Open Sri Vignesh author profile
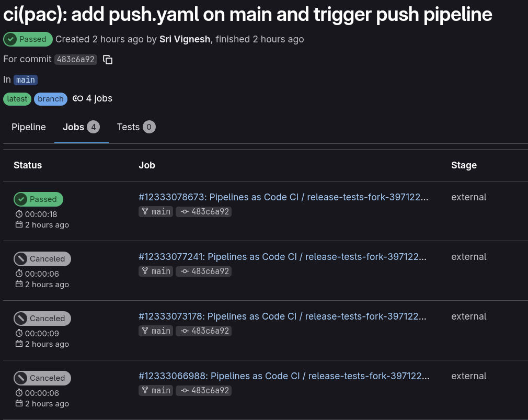 coord(185,39)
